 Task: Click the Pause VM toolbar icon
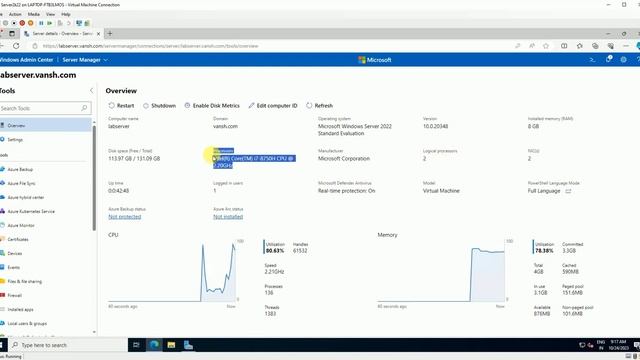pyautogui.click(x=41, y=23)
